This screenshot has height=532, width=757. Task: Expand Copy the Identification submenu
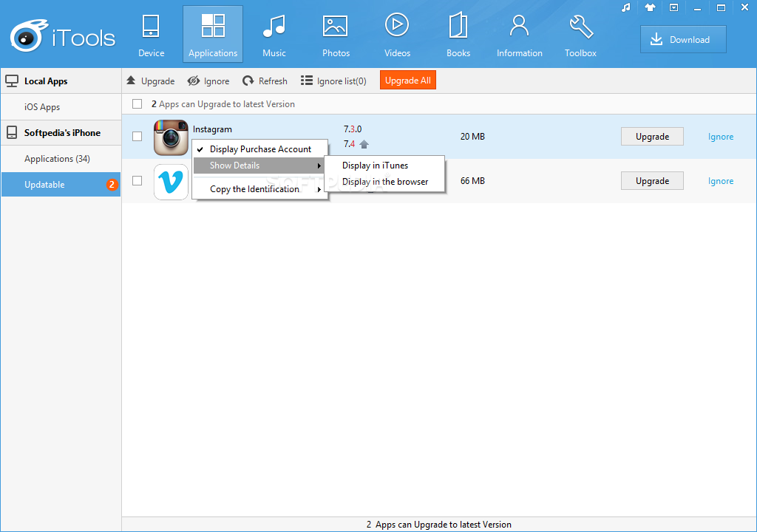click(260, 188)
